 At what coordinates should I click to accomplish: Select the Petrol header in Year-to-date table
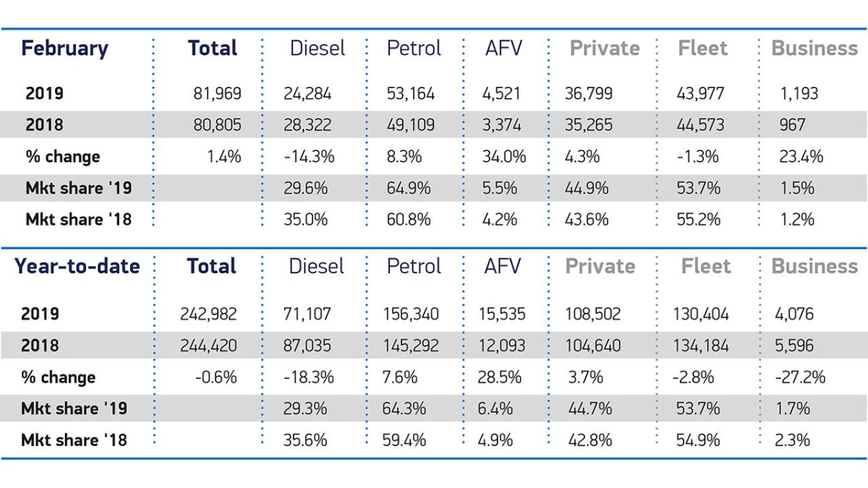tap(414, 266)
